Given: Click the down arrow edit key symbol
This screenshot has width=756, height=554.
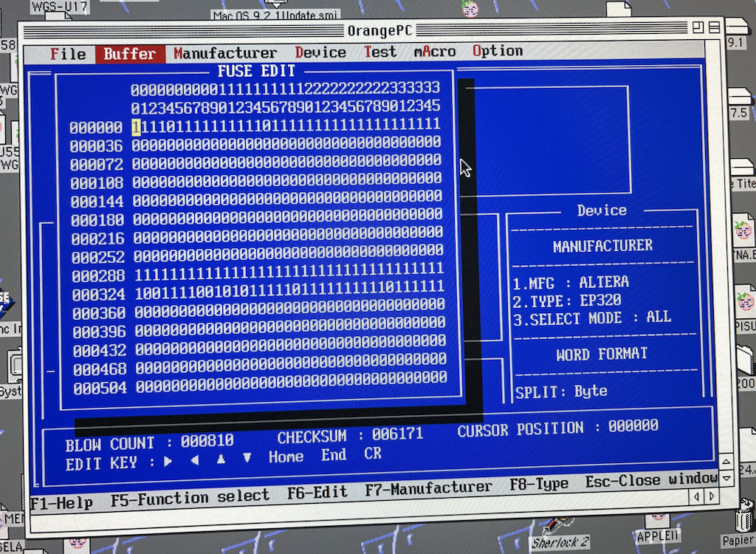Looking at the screenshot, I should [247, 458].
